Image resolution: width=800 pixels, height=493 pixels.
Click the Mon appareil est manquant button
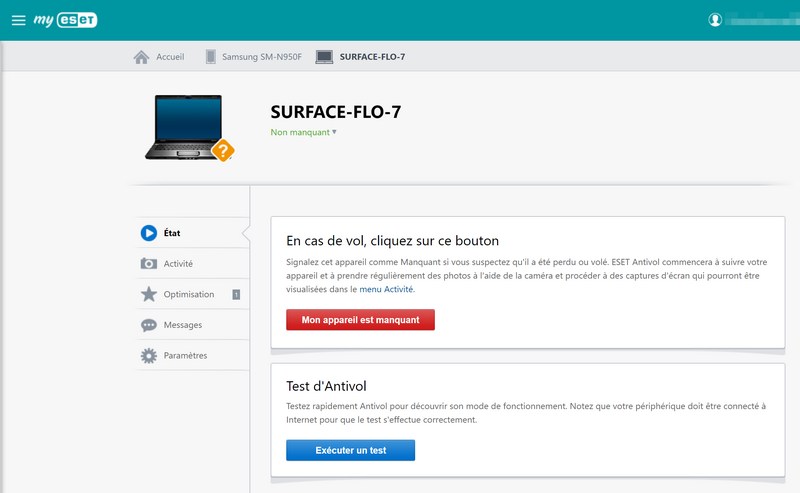coord(360,319)
